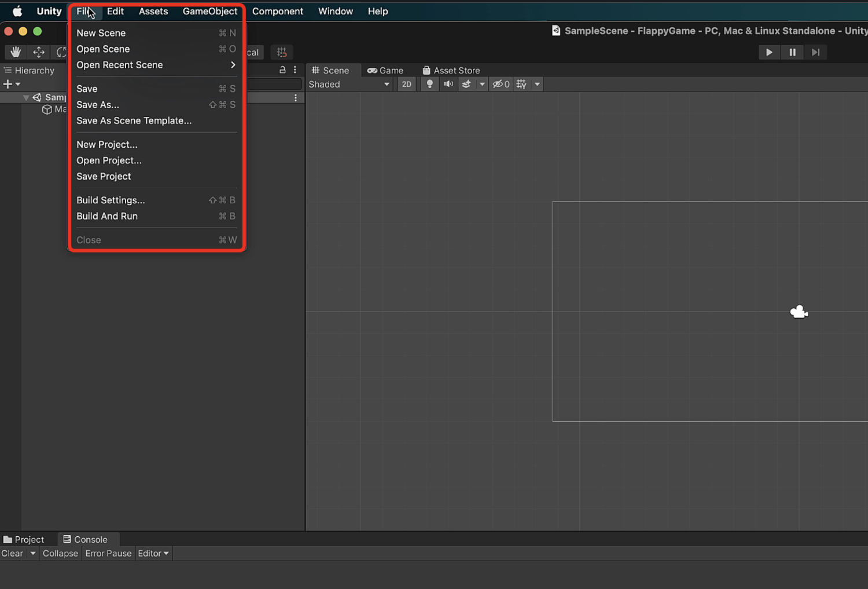Select the Move tool in toolbar

click(39, 52)
